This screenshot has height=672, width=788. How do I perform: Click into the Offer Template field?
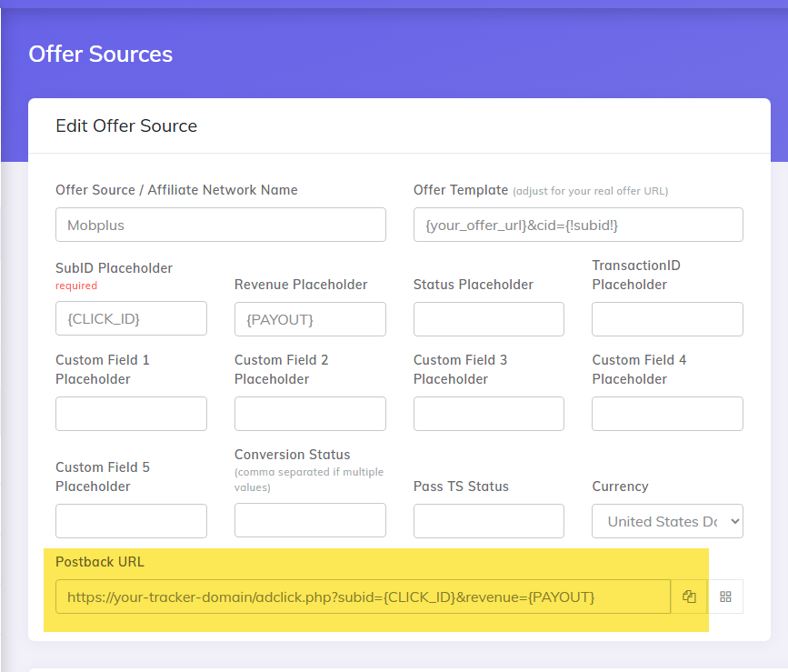pos(578,225)
